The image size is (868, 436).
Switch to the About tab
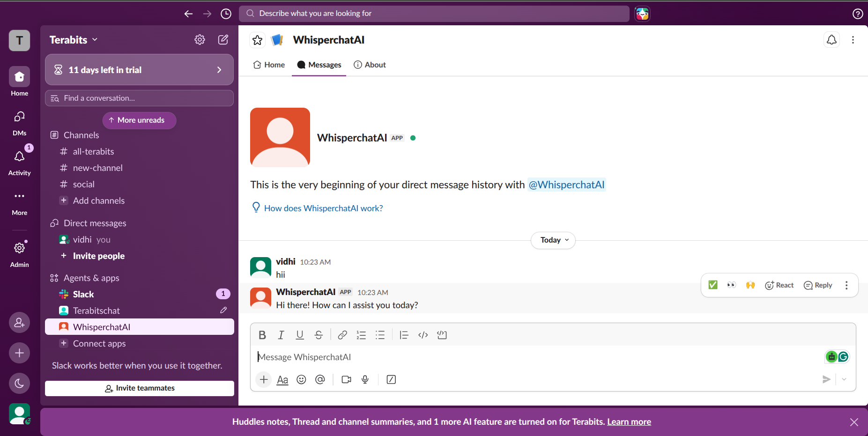click(370, 65)
